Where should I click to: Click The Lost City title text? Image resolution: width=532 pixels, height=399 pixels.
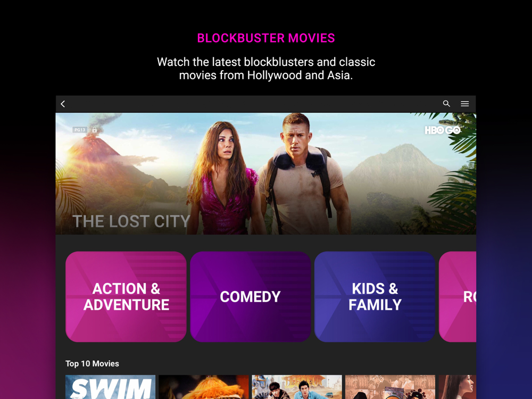click(x=131, y=221)
